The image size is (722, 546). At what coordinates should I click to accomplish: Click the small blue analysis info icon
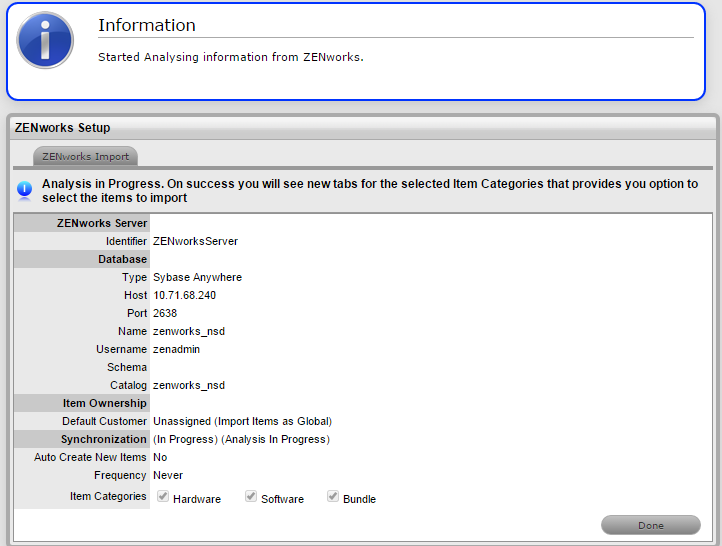[24, 190]
